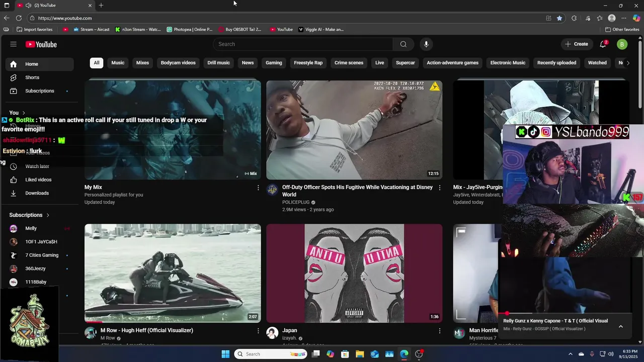Open Outlook from the taskbar
Image resolution: width=644 pixels, height=362 pixels.
[x=375, y=354]
